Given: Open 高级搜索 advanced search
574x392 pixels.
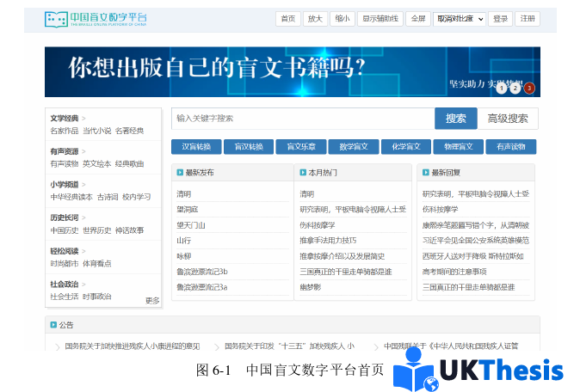Looking at the screenshot, I should click(x=508, y=119).
